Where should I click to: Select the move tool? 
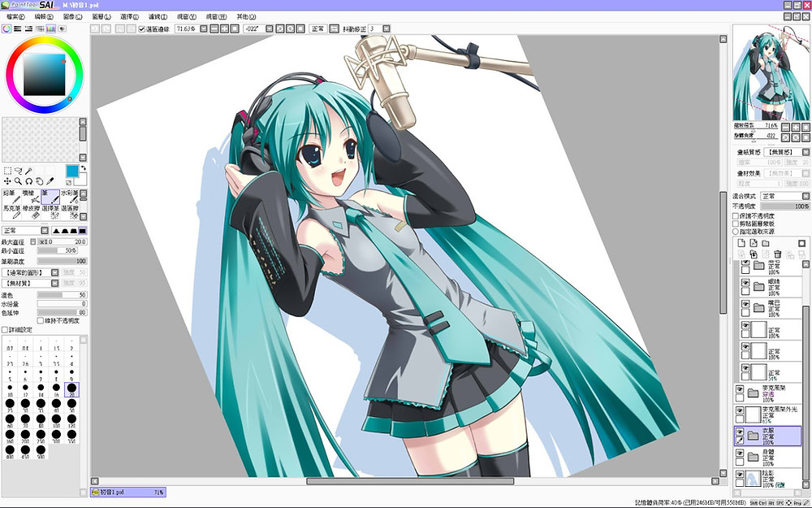pyautogui.click(x=7, y=181)
